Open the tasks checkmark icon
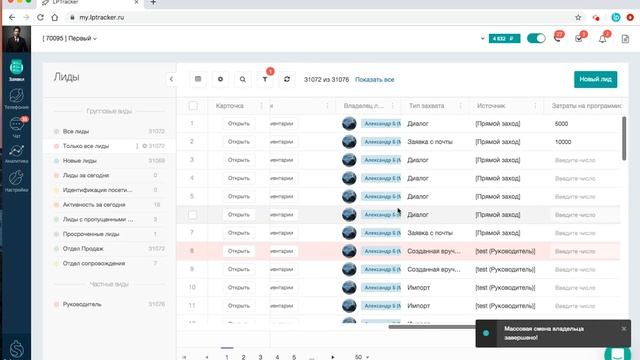 (x=579, y=38)
